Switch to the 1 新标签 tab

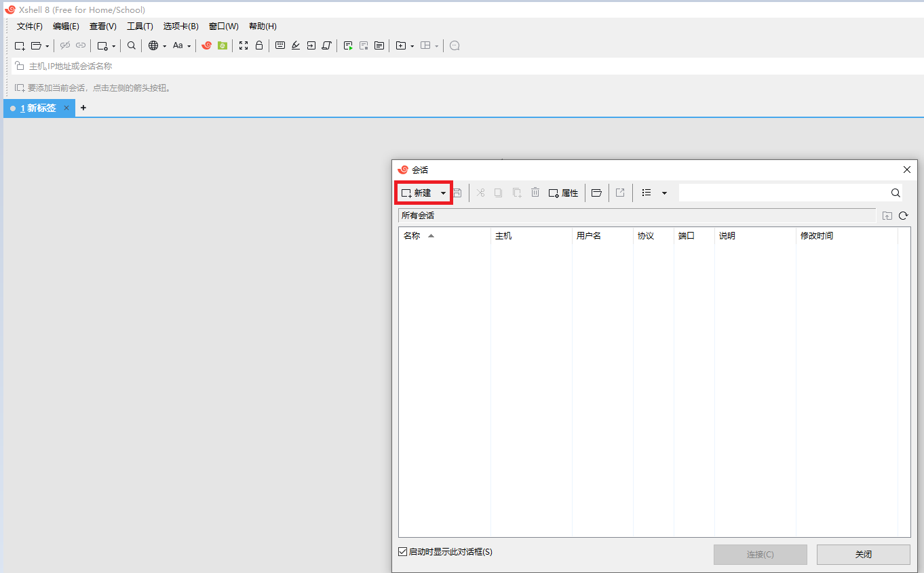38,108
